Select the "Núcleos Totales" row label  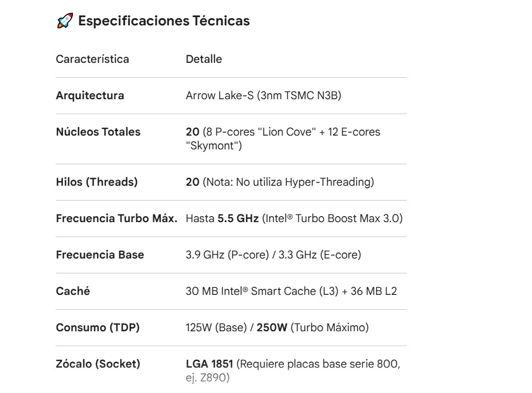[98, 132]
